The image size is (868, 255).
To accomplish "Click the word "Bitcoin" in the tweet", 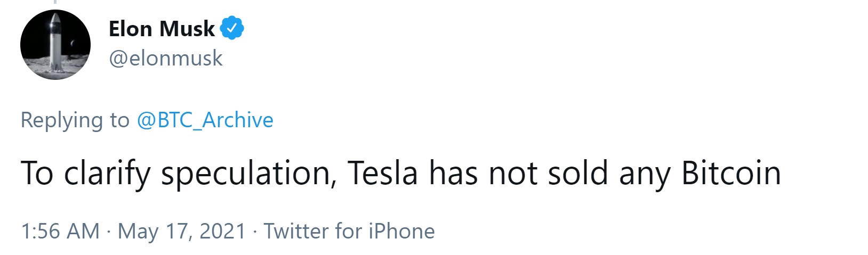I will coord(731,173).
